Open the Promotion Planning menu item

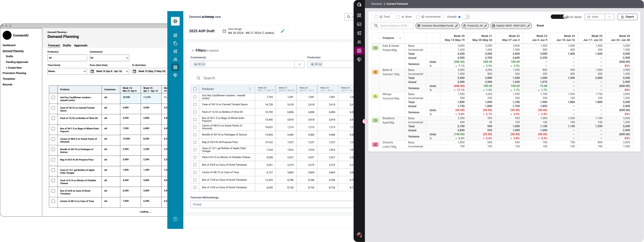(x=14, y=73)
